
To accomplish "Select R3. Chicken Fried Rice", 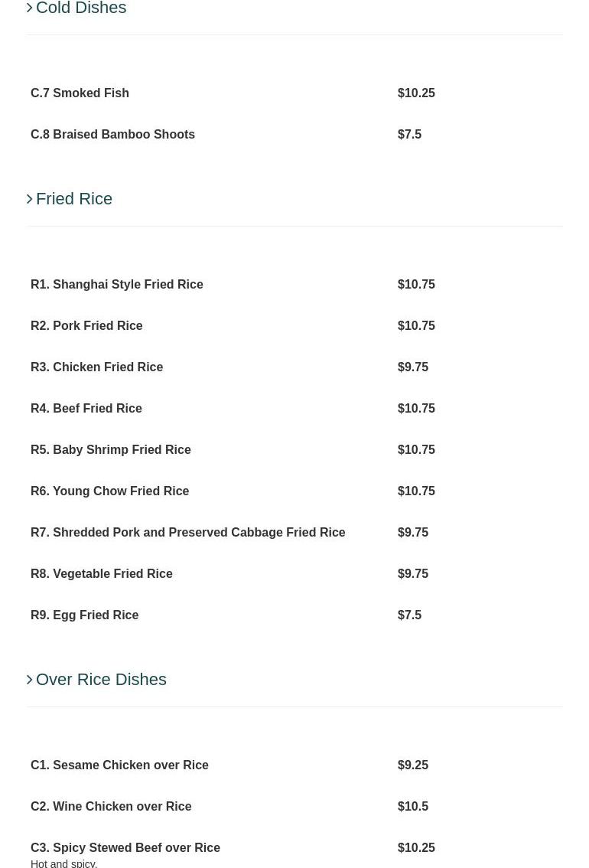I will pyautogui.click(x=96, y=367).
